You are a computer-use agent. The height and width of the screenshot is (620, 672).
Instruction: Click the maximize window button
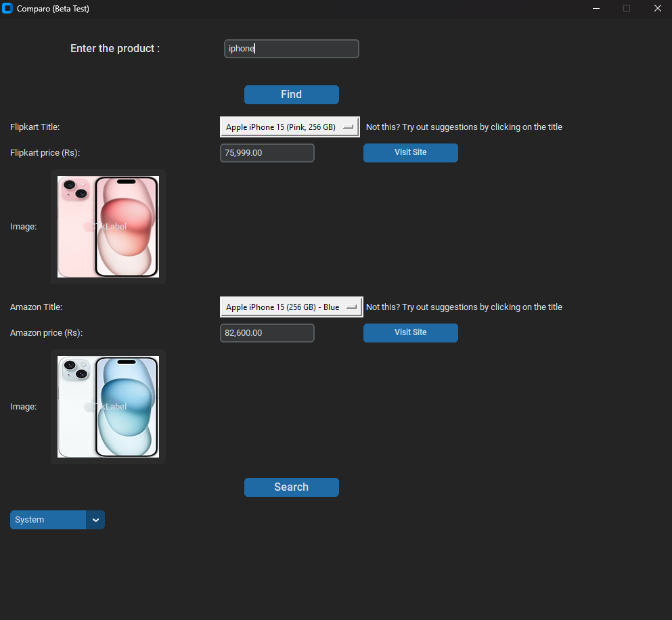(627, 9)
